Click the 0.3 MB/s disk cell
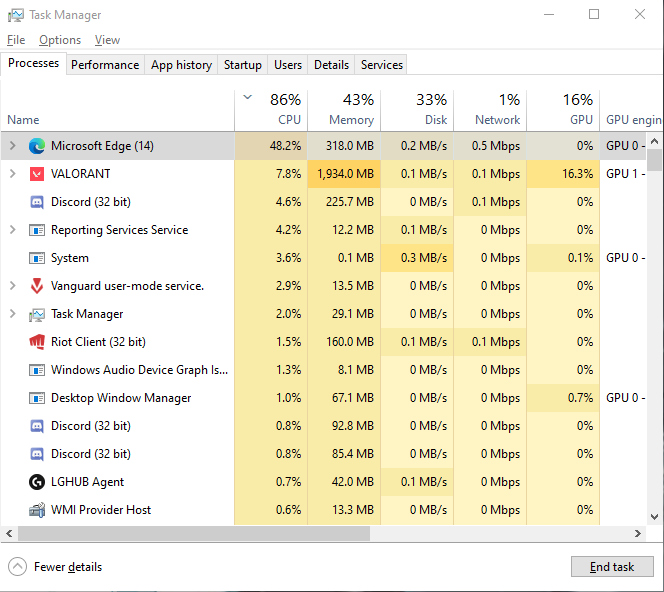Image resolution: width=664 pixels, height=592 pixels. point(417,258)
